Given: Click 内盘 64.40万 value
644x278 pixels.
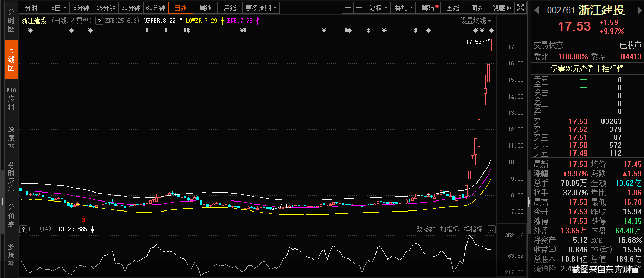Looking at the screenshot, I should (x=629, y=231).
